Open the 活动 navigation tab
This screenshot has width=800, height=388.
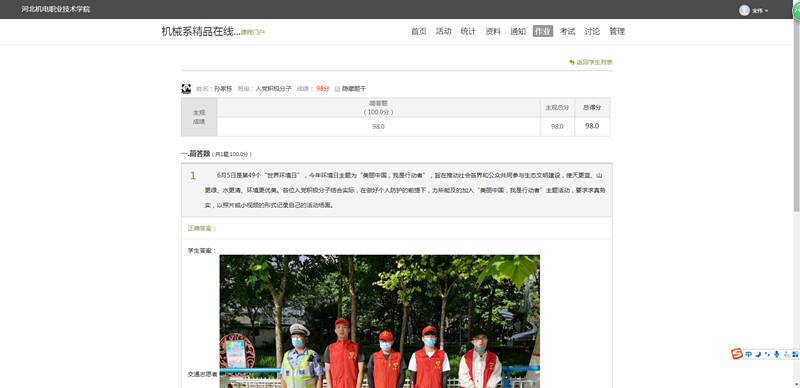[x=443, y=31]
